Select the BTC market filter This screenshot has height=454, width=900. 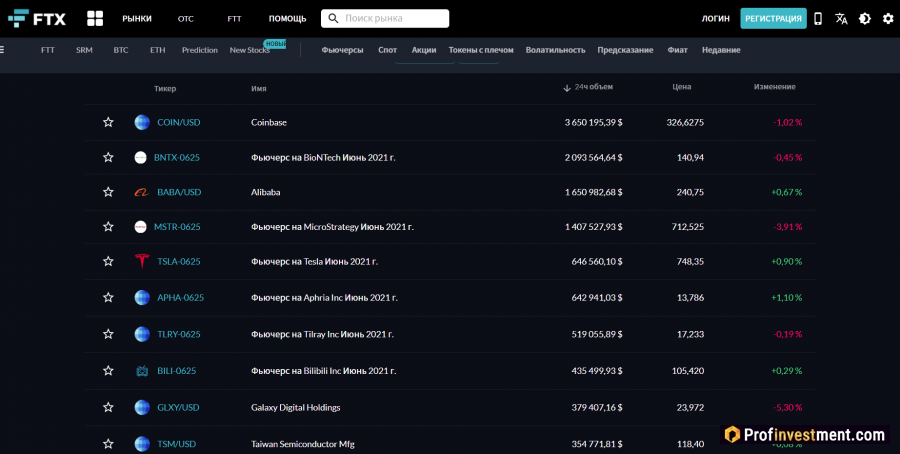tap(121, 50)
